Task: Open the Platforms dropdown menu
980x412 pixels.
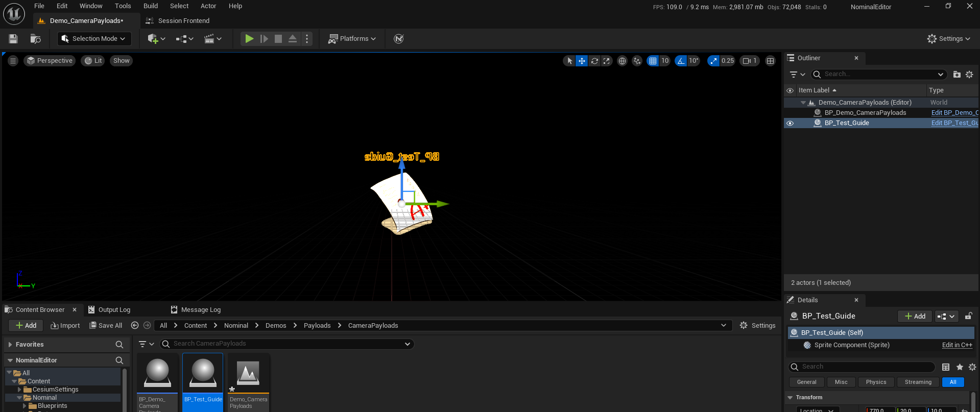Action: pyautogui.click(x=352, y=39)
